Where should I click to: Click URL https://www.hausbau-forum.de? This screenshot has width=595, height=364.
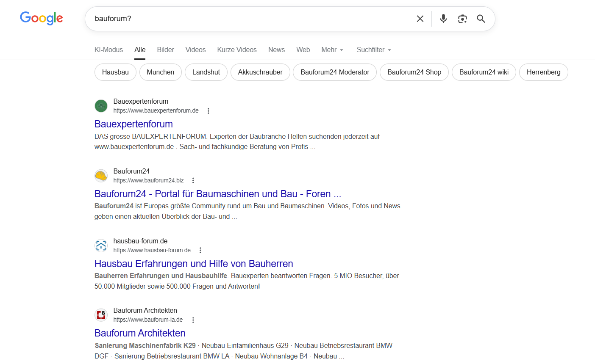click(152, 250)
